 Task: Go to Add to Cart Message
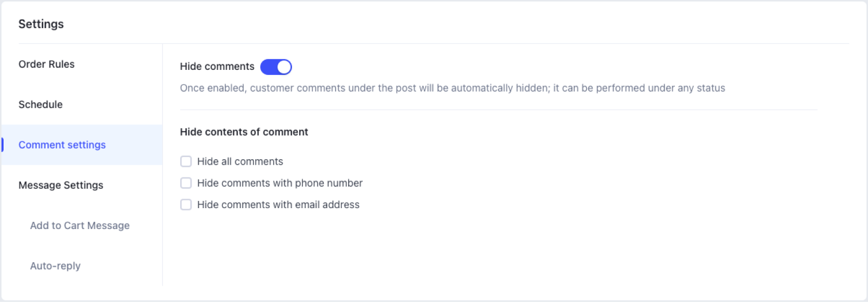(x=80, y=225)
